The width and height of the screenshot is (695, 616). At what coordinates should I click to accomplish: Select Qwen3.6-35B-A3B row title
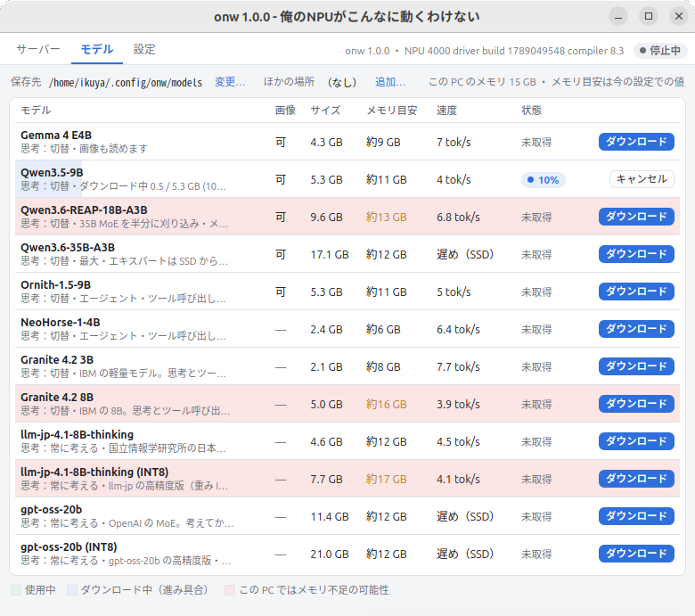click(68, 248)
